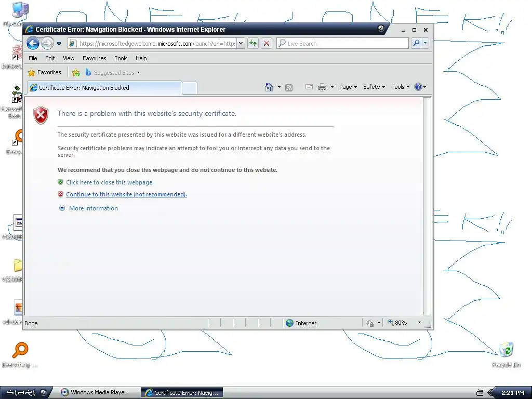Run search with the magnifier button

pyautogui.click(x=416, y=44)
